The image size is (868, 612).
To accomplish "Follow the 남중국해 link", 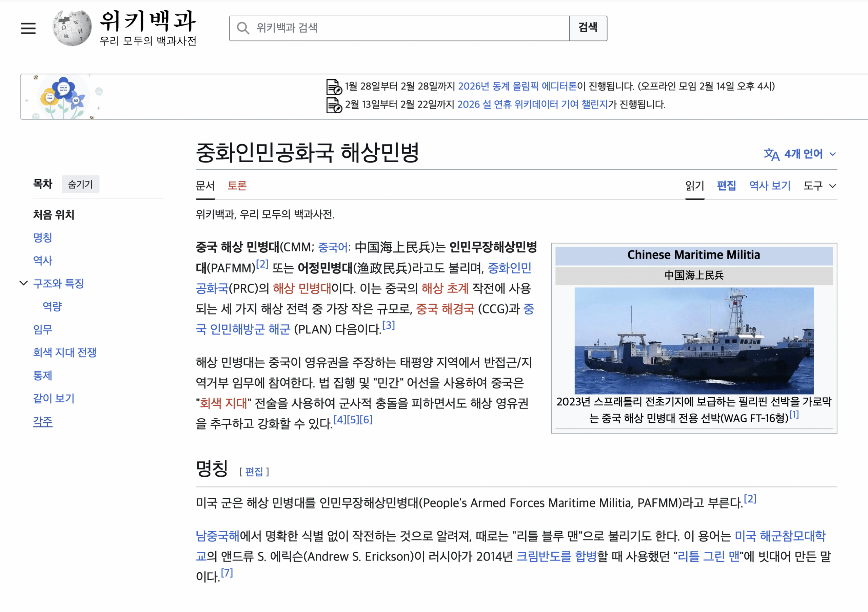I will click(217, 536).
